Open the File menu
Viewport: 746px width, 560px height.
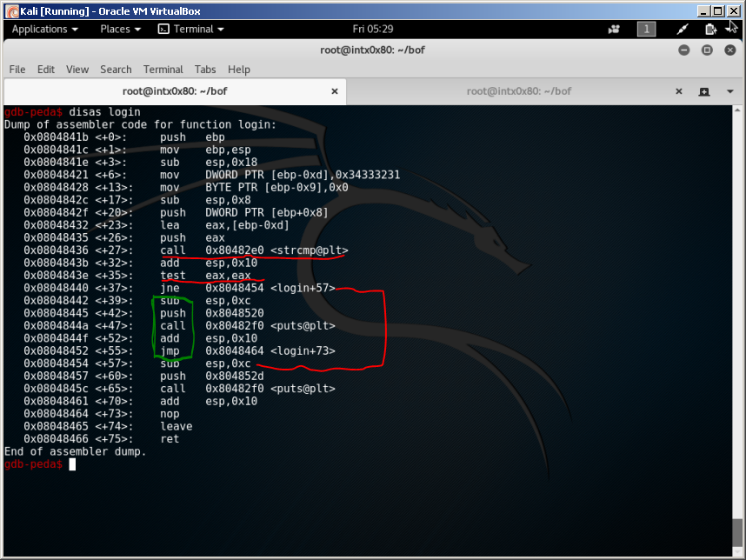coord(17,70)
